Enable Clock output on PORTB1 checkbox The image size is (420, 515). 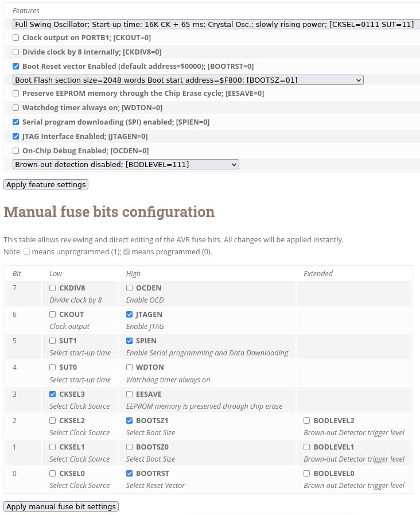[15, 38]
